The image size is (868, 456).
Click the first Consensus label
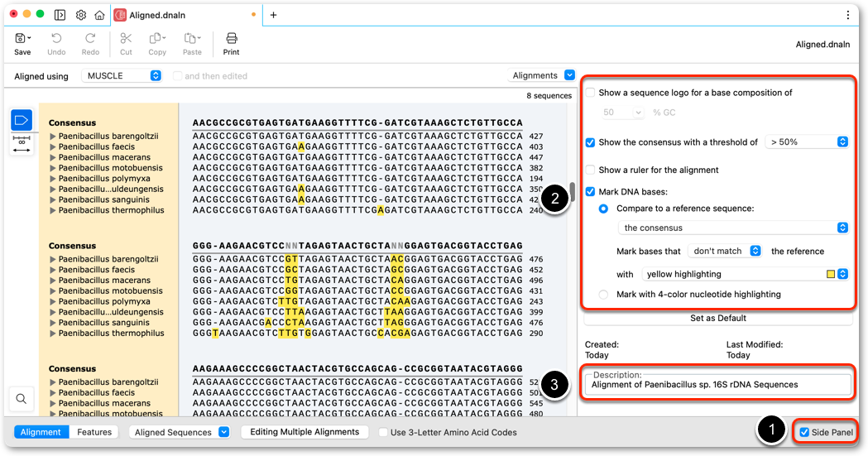(x=72, y=122)
